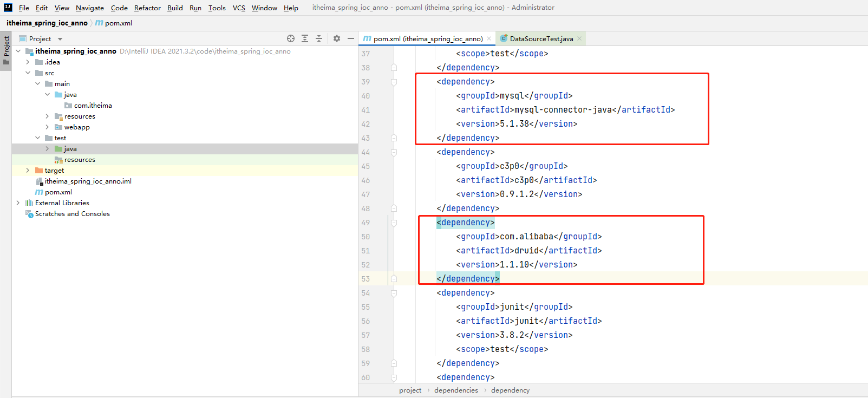868x398 pixels.
Task: Expand External Libraries
Action: tap(18, 203)
